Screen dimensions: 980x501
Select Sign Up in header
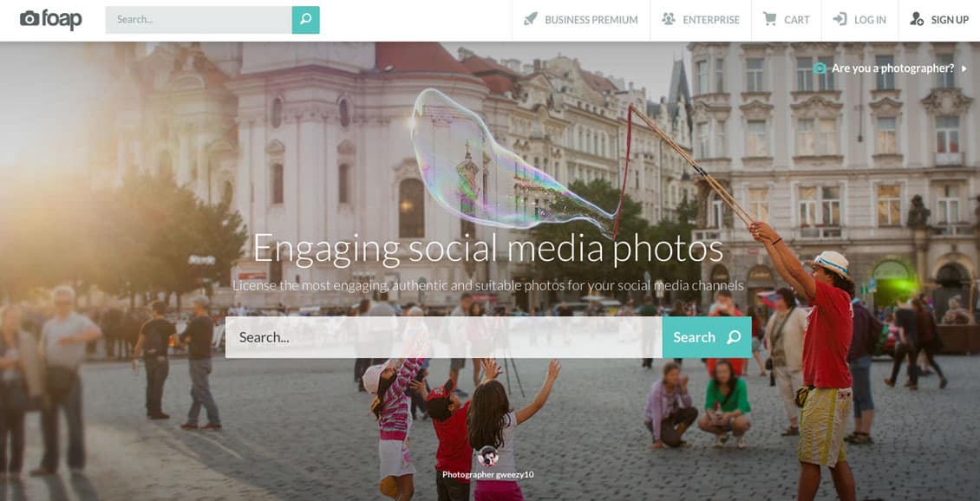point(939,20)
